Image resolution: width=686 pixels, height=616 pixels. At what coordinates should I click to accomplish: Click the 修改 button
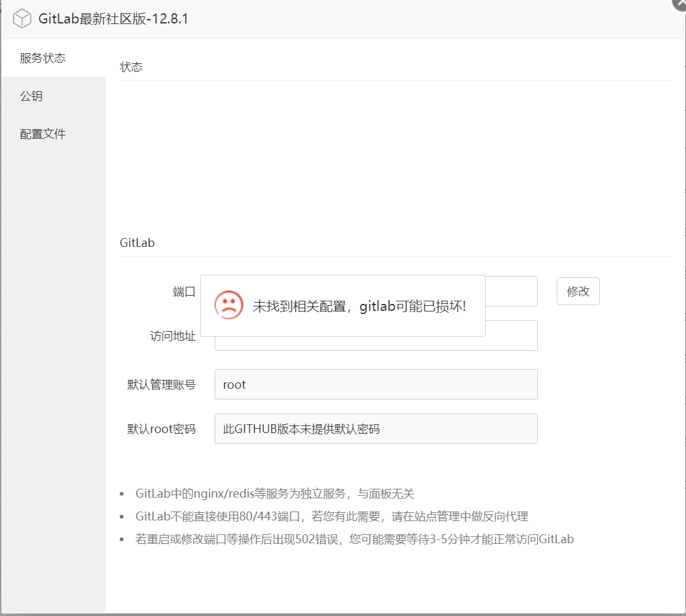pos(578,291)
